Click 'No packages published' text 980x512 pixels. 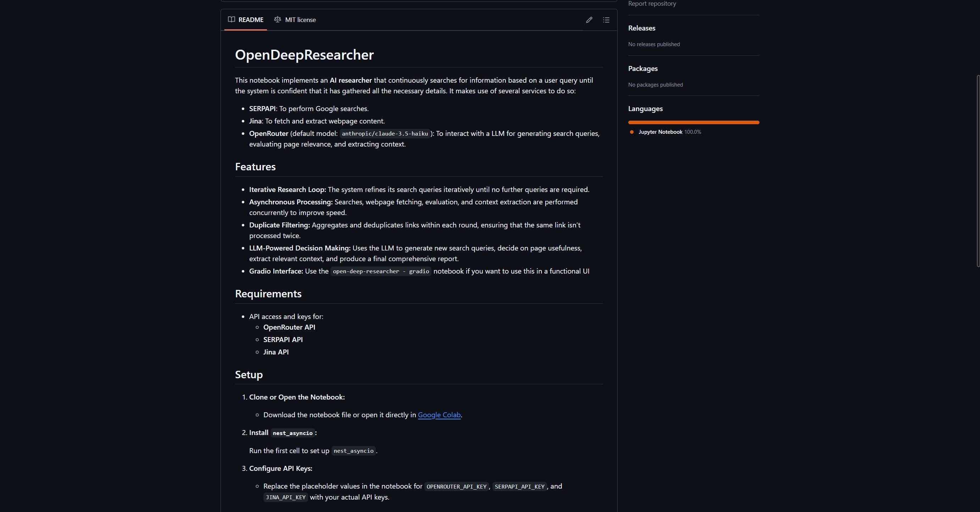[x=655, y=84]
